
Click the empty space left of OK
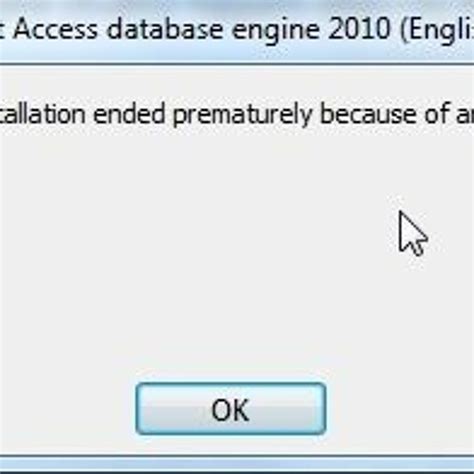pyautogui.click(x=67, y=409)
